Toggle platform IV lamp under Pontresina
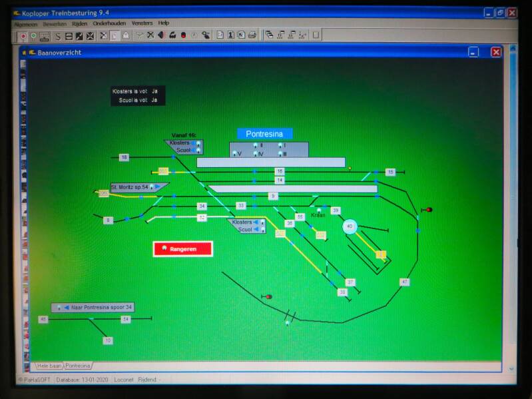 255,154
